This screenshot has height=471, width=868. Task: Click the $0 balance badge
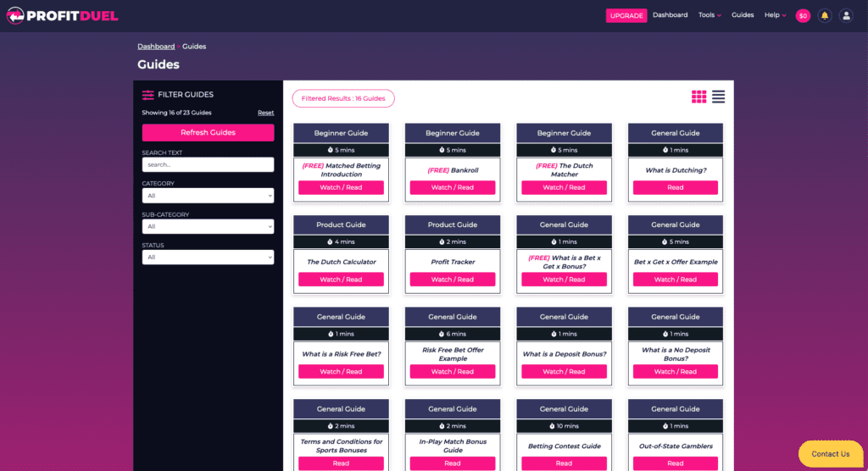[x=803, y=15]
